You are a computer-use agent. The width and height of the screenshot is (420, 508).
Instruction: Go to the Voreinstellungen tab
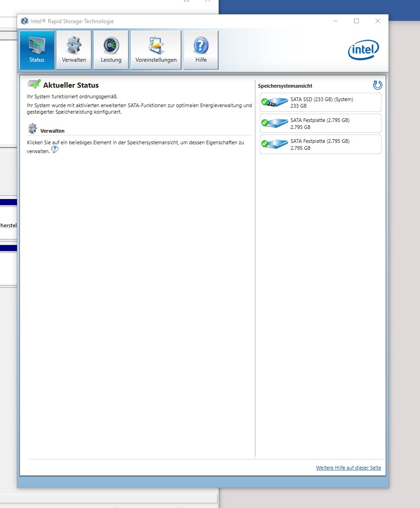(156, 50)
